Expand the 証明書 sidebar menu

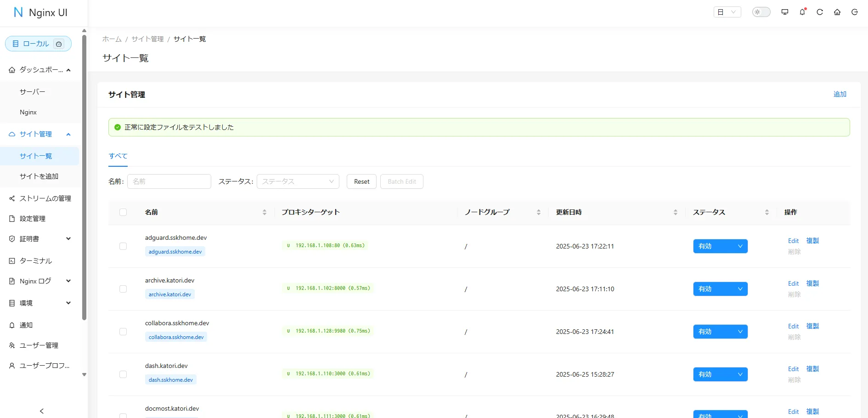click(x=40, y=239)
